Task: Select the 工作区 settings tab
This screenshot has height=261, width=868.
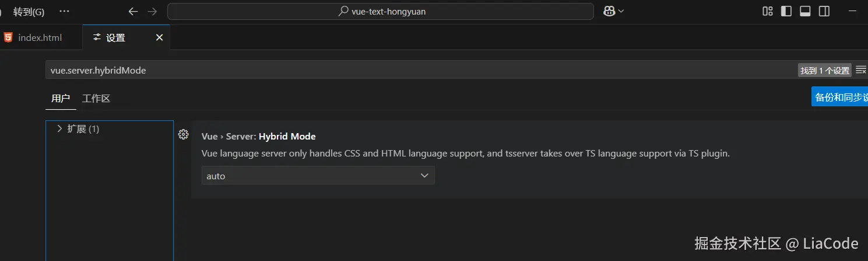Action: (96, 98)
